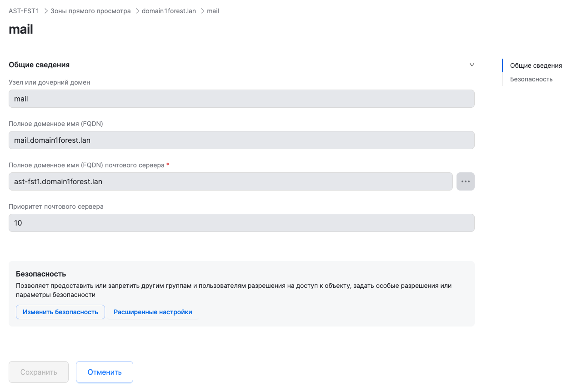Click the FQDN field mail.domain1forest.lan
The width and height of the screenshot is (567, 392).
click(x=241, y=140)
